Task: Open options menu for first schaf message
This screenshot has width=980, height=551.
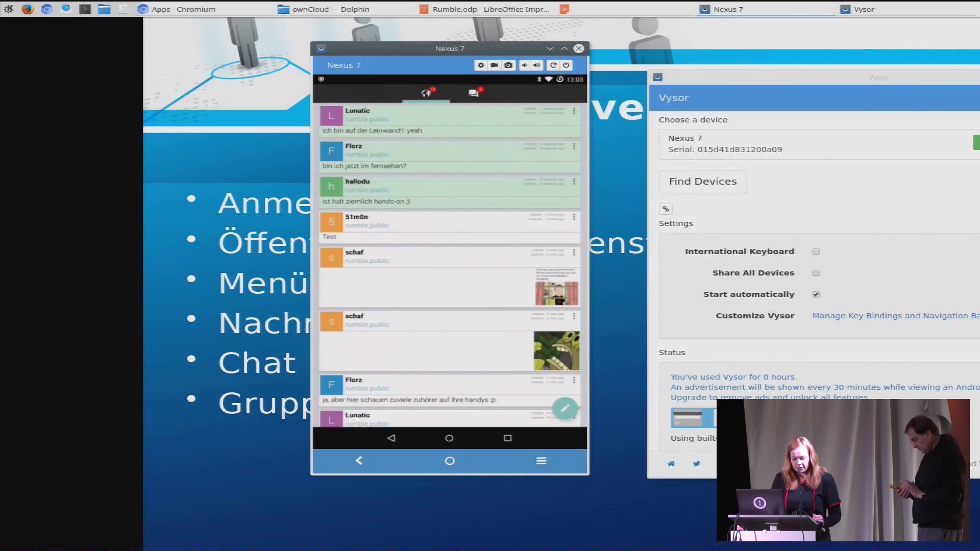Action: 574,253
